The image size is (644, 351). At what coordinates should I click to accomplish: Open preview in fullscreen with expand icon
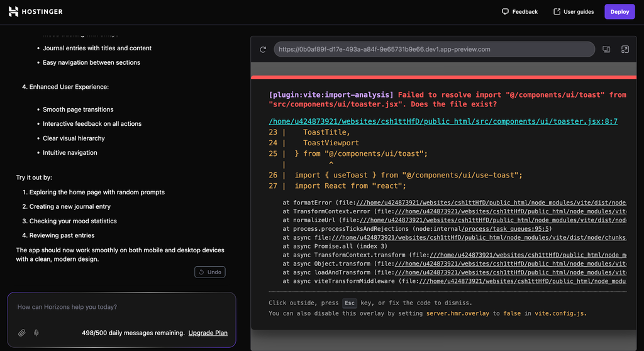coord(625,49)
